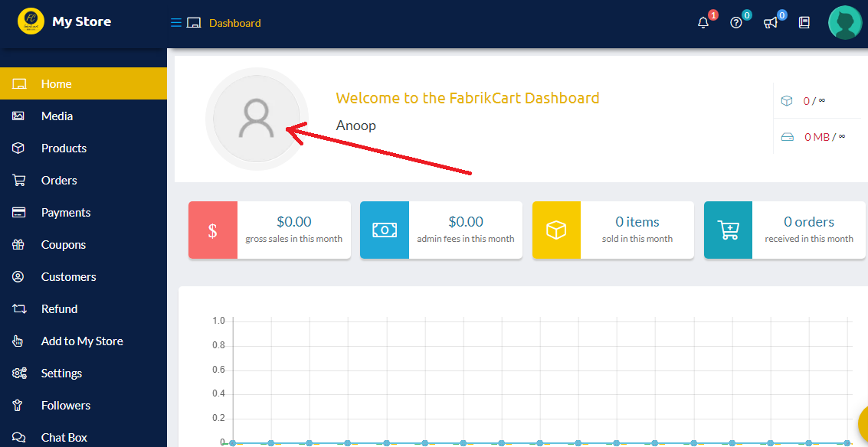The image size is (868, 447).
Task: View Followers from the sidebar
Action: pos(84,406)
